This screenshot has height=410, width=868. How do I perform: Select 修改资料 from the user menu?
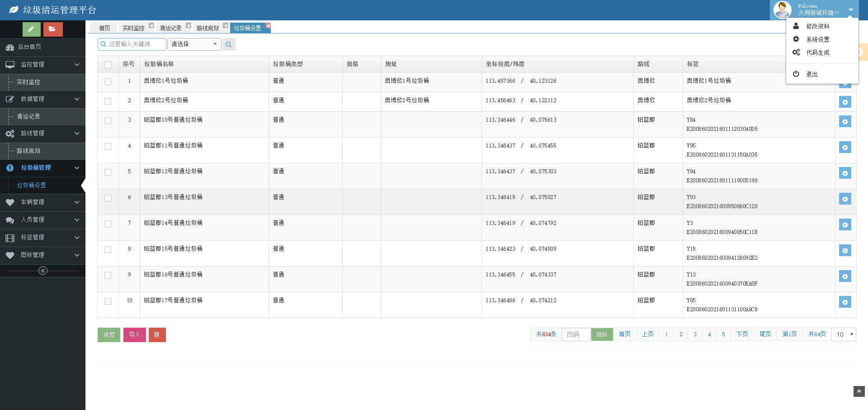(822, 26)
